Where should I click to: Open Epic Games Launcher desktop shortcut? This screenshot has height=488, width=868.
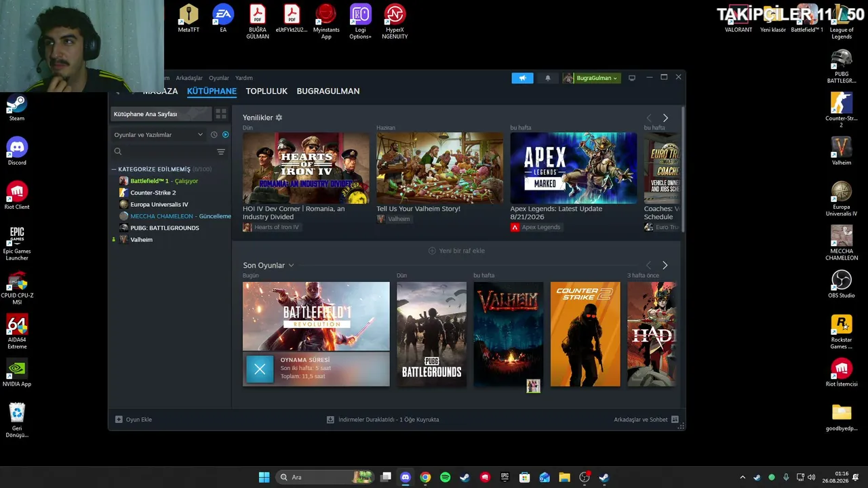[17, 243]
